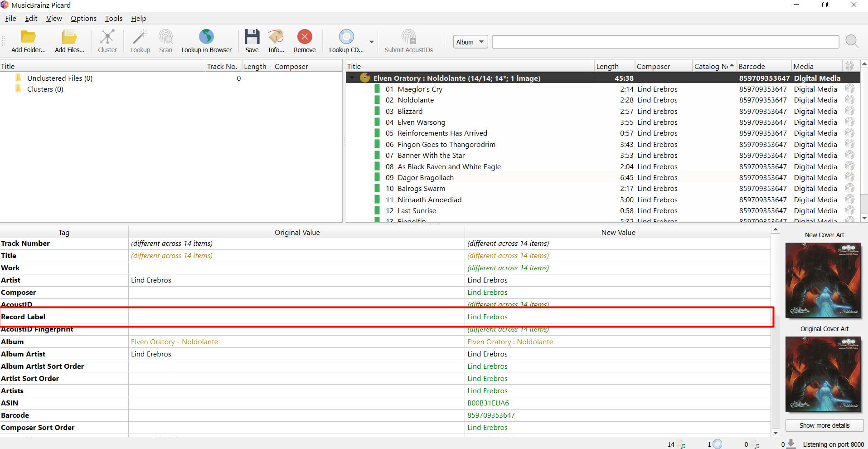This screenshot has width=868, height=449.
Task: Open the Info tag icon
Action: [x=276, y=37]
